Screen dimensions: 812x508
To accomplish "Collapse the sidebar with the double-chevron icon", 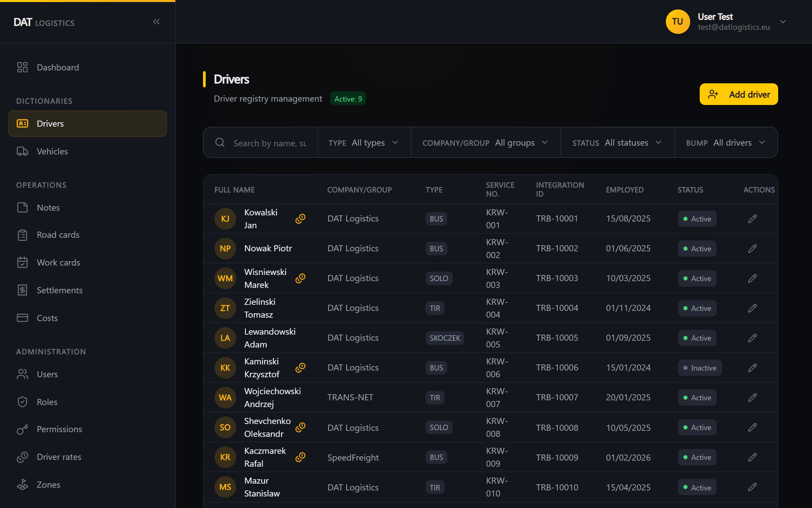I will click(x=156, y=22).
